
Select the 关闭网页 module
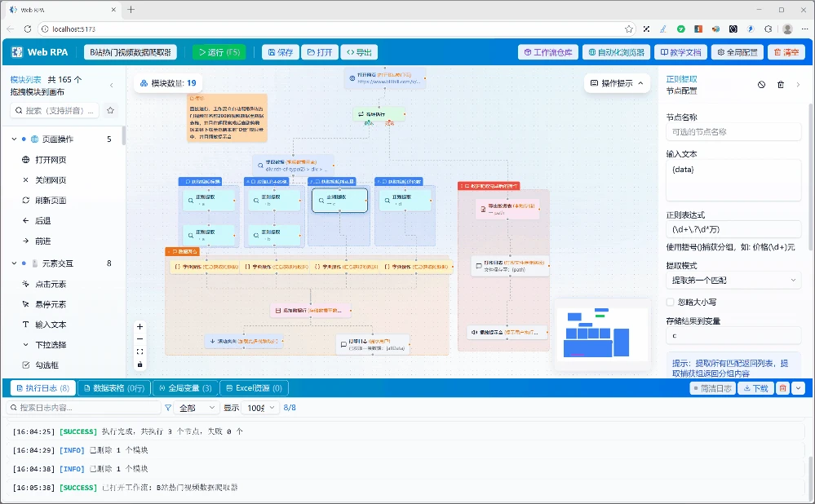tap(51, 179)
